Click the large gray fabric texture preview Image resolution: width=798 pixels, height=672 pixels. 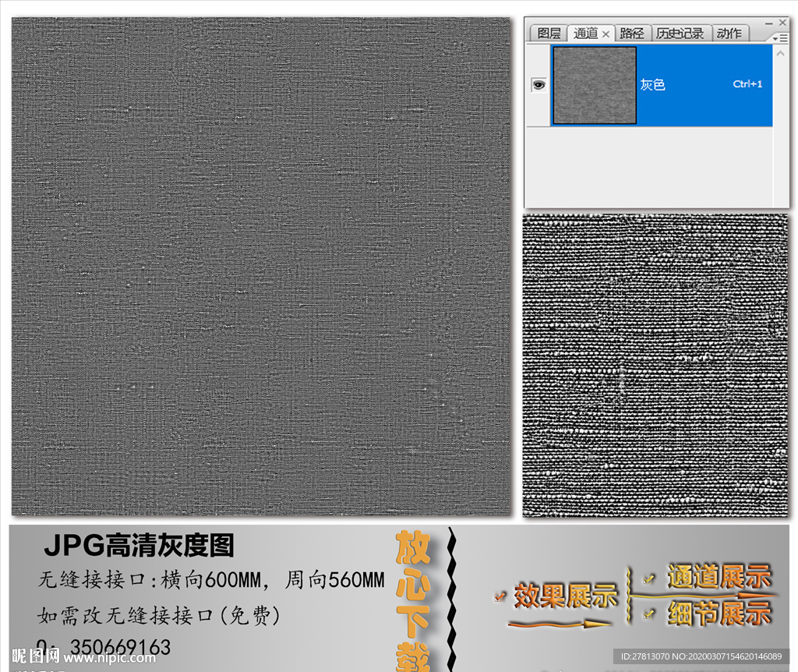coord(261,267)
